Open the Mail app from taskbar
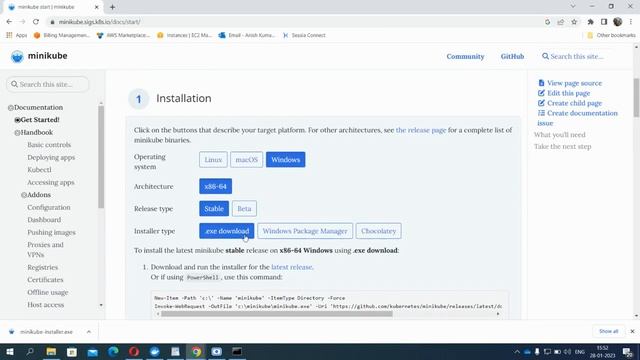Screen dimensions: 640x360 [x=93, y=351]
